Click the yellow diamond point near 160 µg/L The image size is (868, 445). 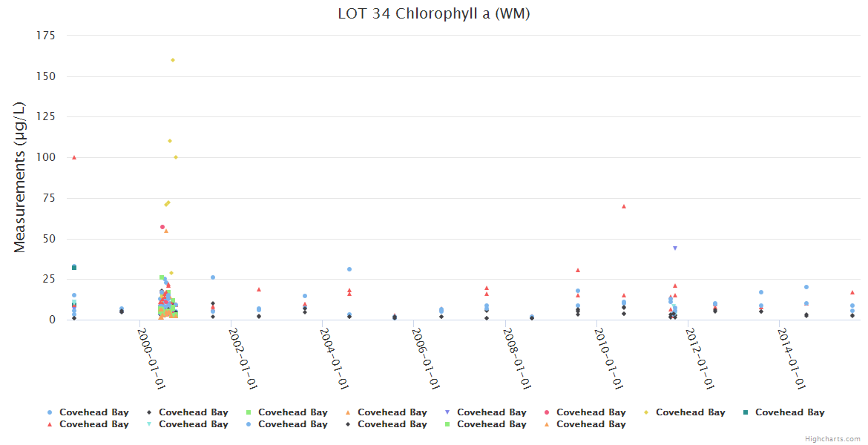click(173, 60)
